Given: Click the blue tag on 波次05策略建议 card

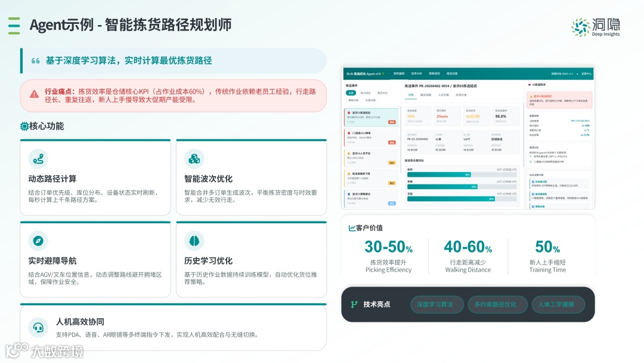Looking at the screenshot, I should [392, 204].
